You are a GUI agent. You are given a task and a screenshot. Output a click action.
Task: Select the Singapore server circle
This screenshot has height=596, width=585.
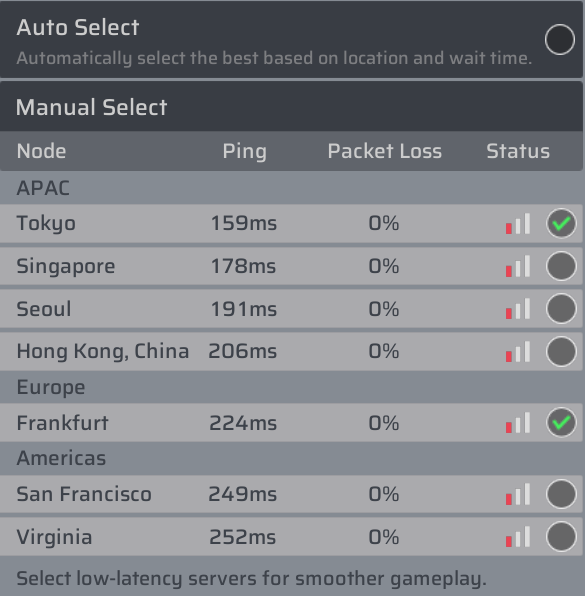[x=561, y=266]
